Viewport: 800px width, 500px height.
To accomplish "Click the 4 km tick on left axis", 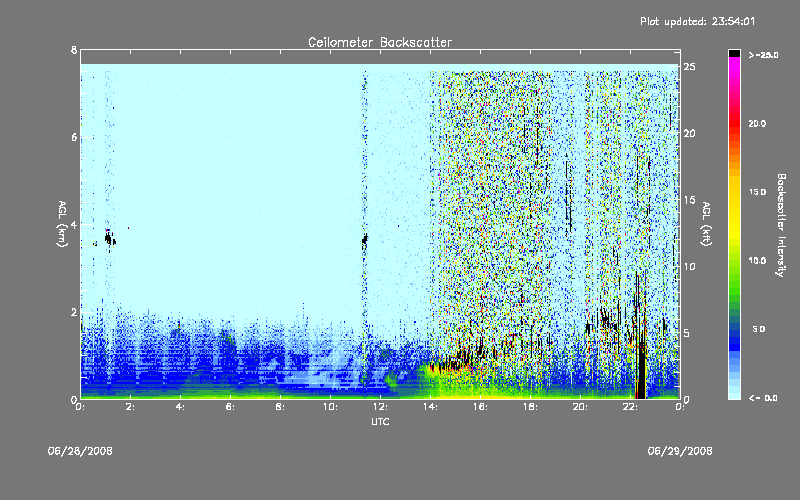I will click(74, 224).
